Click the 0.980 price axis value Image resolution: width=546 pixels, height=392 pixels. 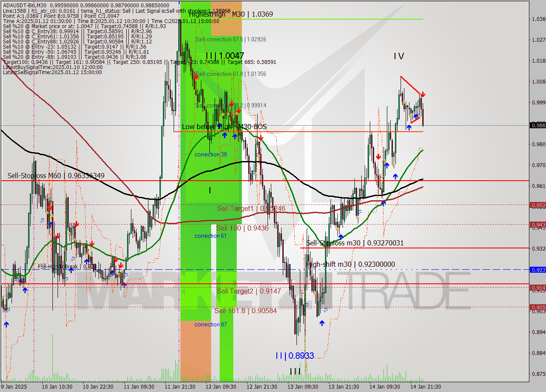tap(538, 144)
